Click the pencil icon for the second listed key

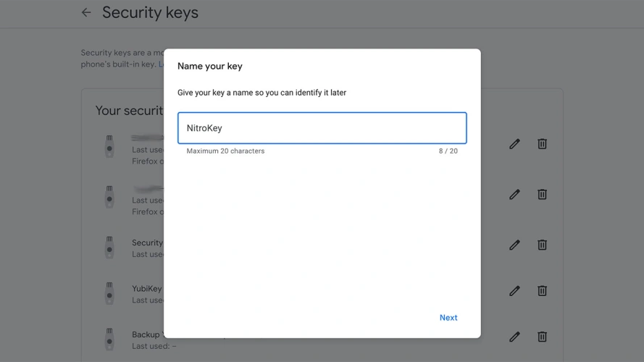coord(514,194)
